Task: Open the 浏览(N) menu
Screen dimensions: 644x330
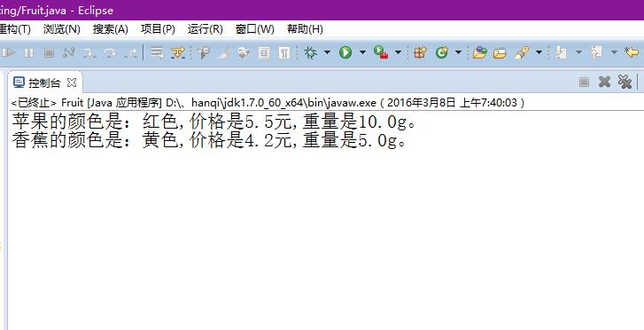Action: coord(62,29)
